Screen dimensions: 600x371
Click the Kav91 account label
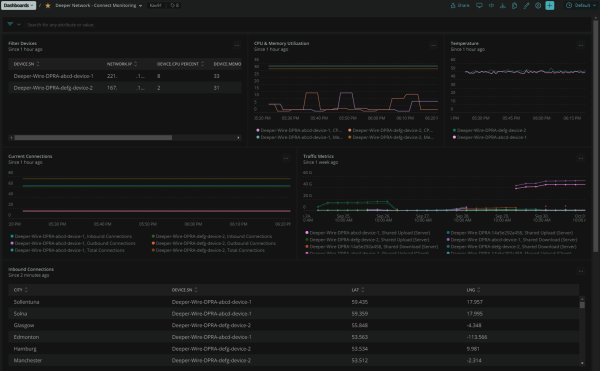156,5
